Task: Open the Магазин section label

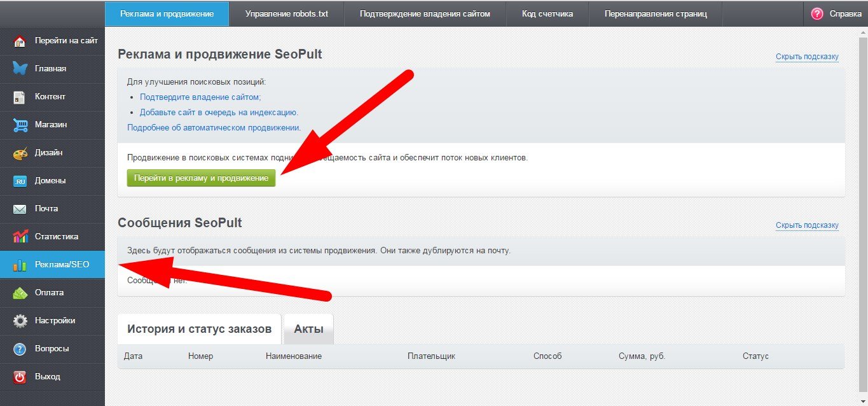Action: pyautogui.click(x=51, y=125)
